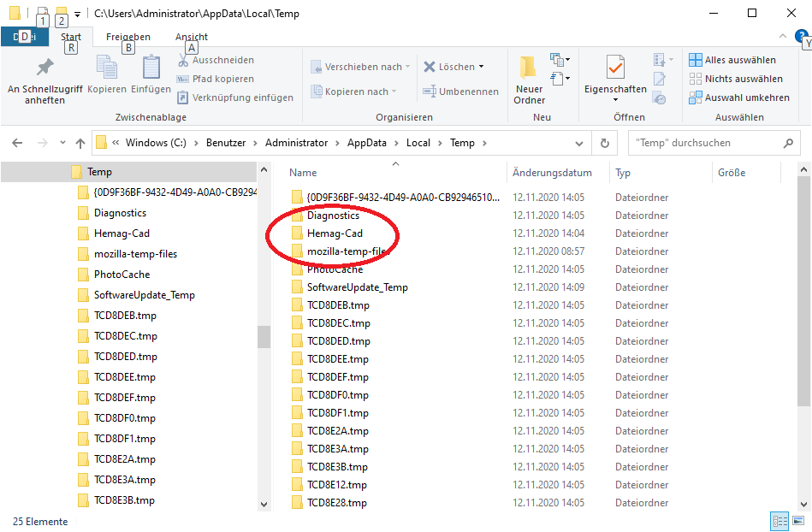Click the Kopieren icon in ribbon

(x=107, y=68)
